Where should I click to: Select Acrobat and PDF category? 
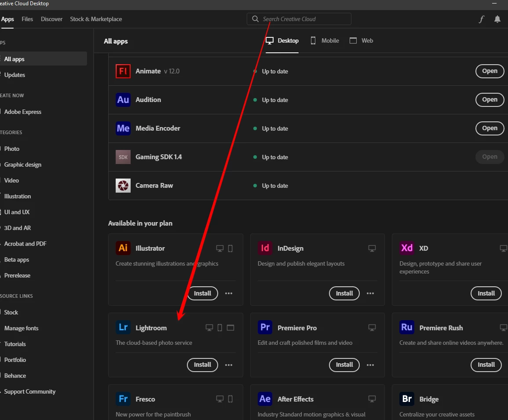tap(25, 244)
